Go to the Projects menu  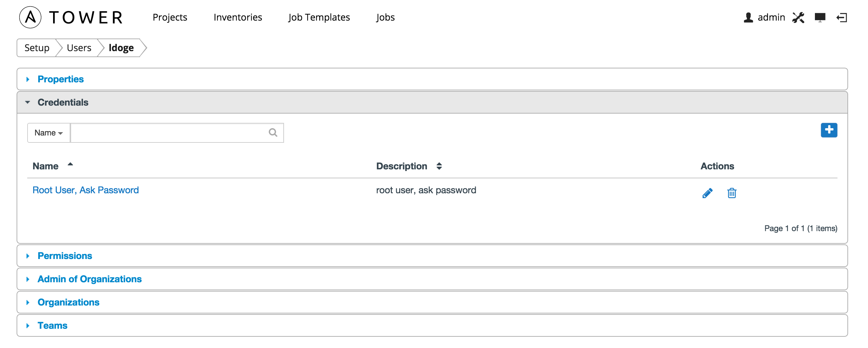tap(170, 18)
